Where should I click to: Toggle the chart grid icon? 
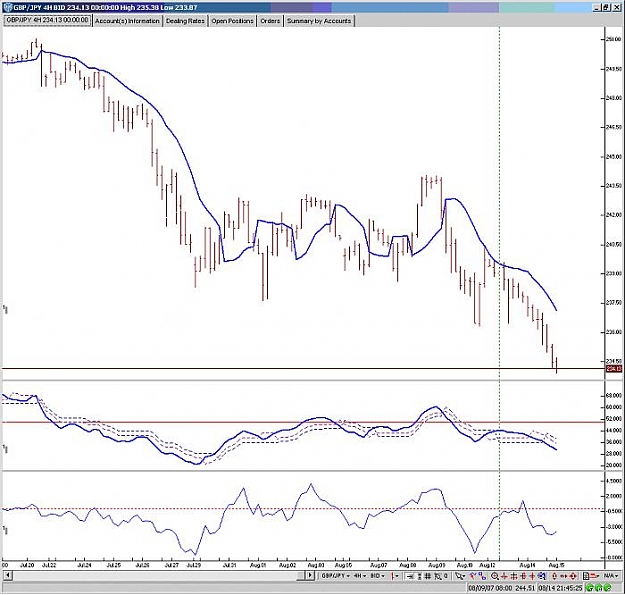(x=427, y=576)
